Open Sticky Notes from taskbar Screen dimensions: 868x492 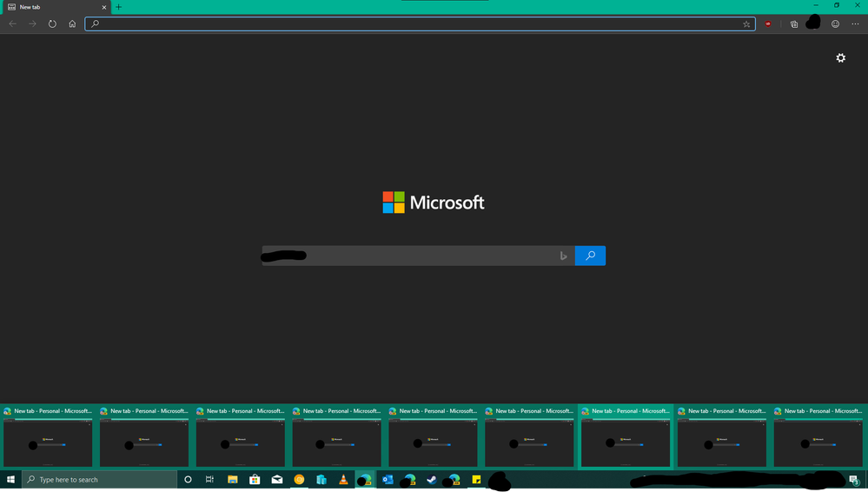(476, 479)
